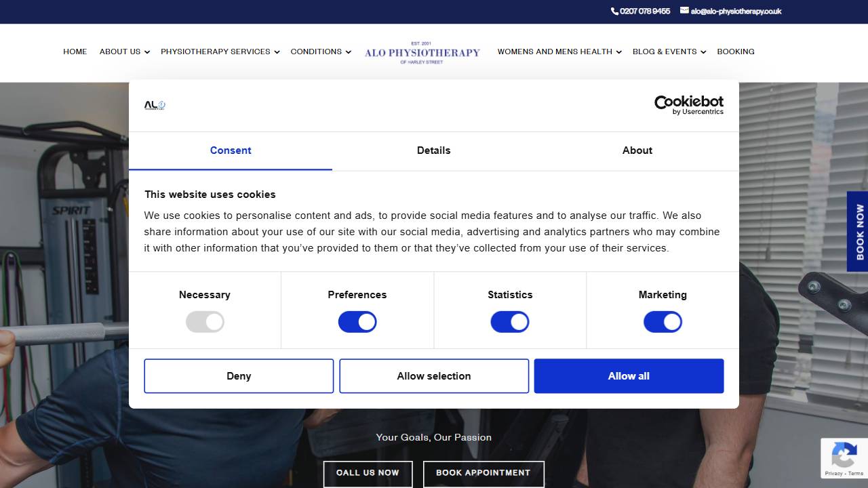
Task: Expand the Blog & Events chevron
Action: coord(703,52)
